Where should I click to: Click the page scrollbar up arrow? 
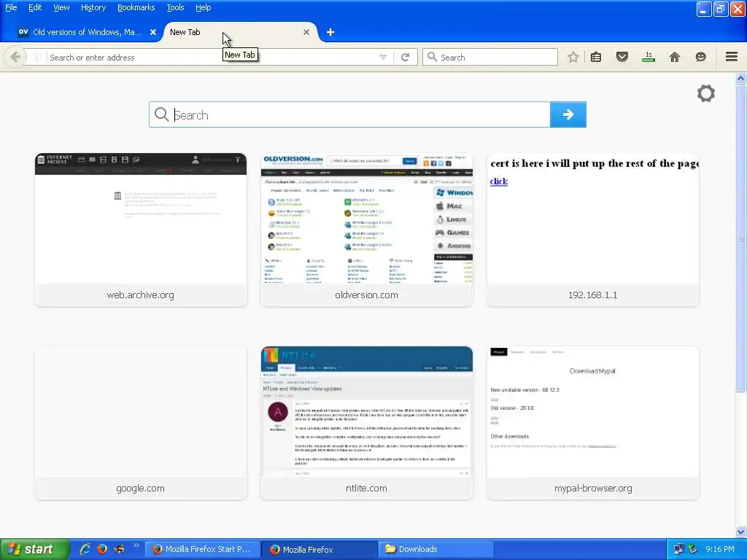point(740,78)
